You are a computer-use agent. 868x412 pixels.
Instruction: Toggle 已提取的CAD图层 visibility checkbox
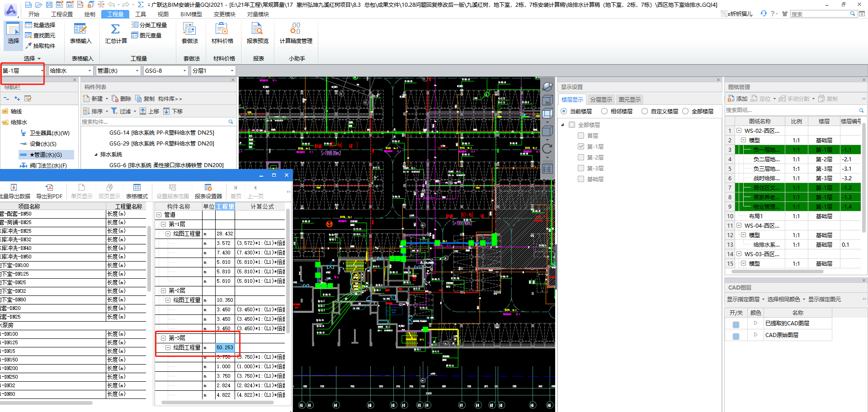coord(736,325)
